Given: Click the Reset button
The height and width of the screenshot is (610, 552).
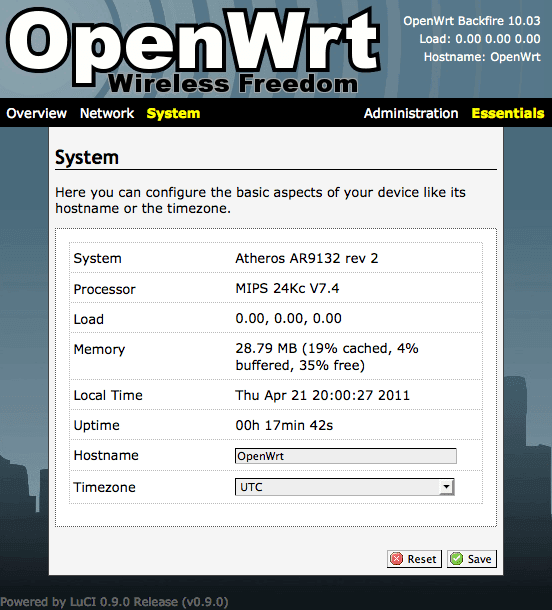Looking at the screenshot, I should point(414,559).
